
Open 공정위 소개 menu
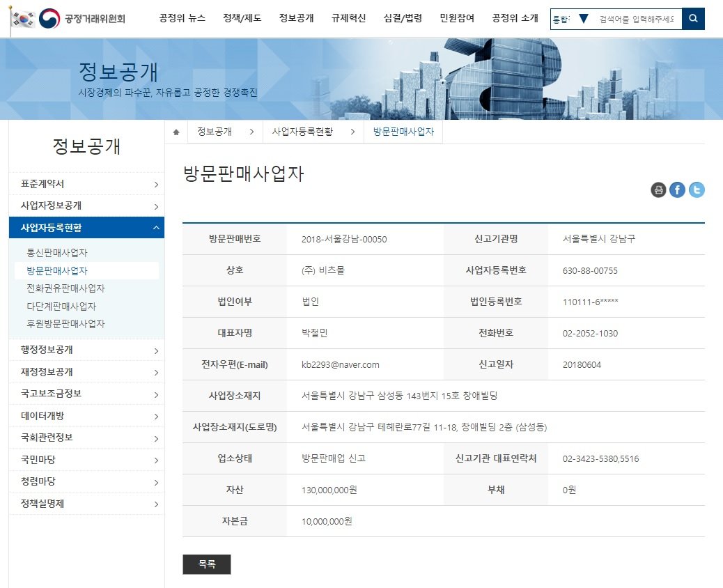coord(515,18)
